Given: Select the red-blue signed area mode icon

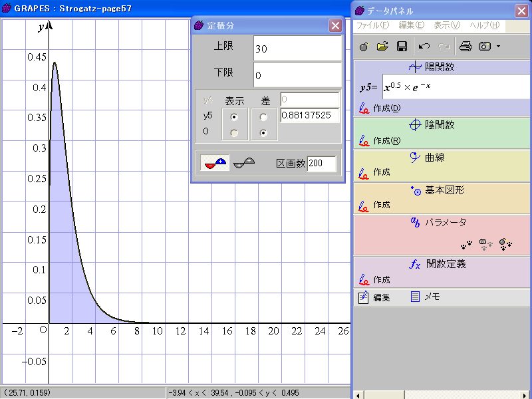Looking at the screenshot, I should 215,162.
